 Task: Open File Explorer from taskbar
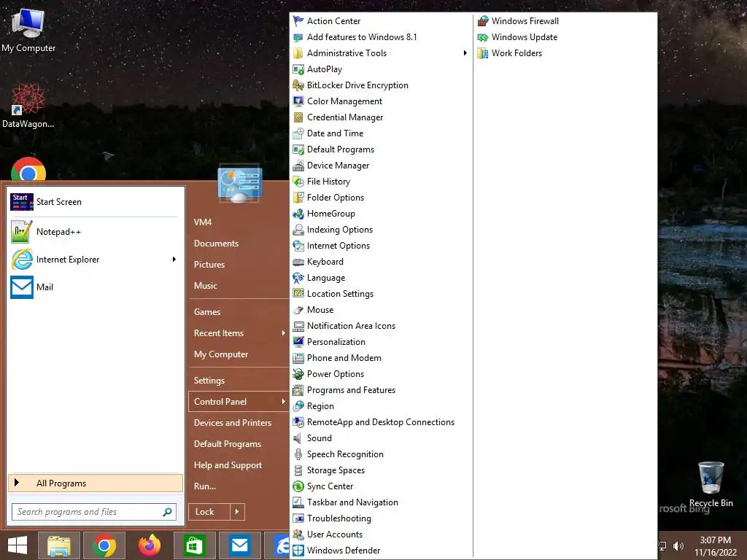pyautogui.click(x=59, y=545)
